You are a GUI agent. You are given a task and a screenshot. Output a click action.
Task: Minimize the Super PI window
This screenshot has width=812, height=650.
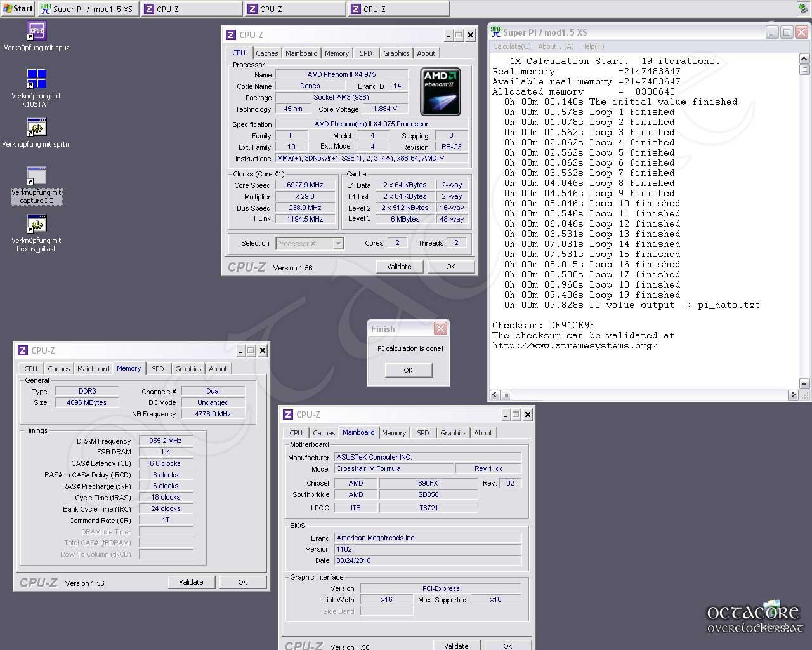coord(772,32)
